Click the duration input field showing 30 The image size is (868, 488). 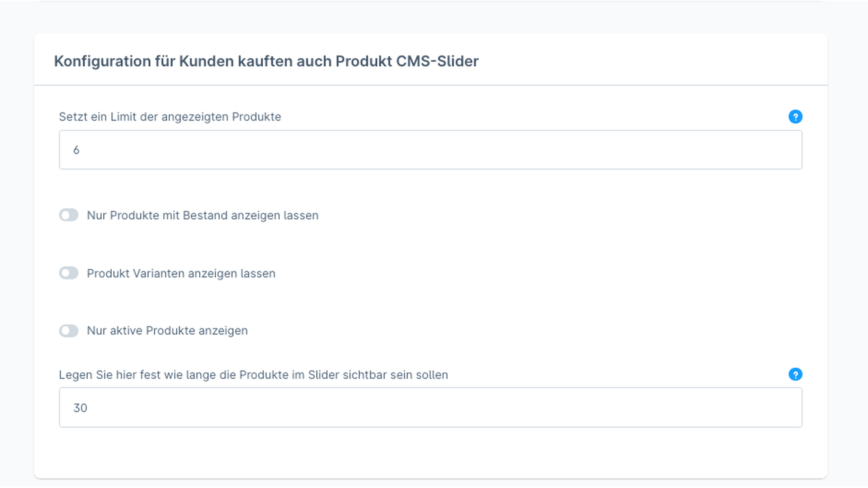pos(429,408)
